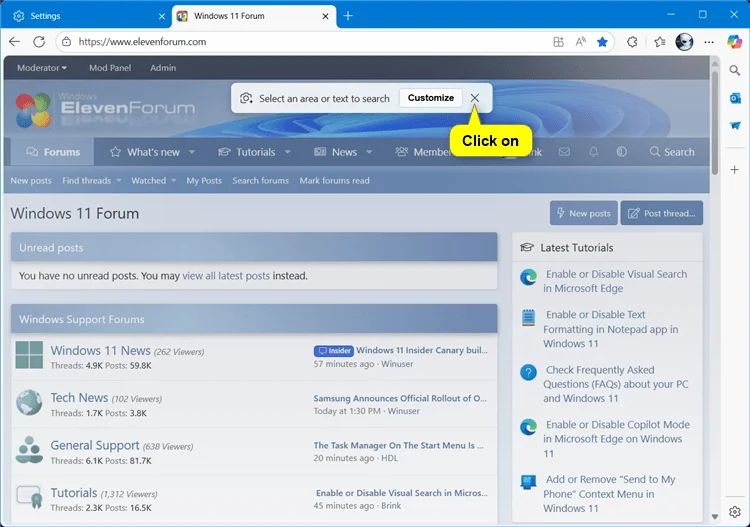Click the Customize button in search bar
750x527 pixels.
[x=430, y=98]
